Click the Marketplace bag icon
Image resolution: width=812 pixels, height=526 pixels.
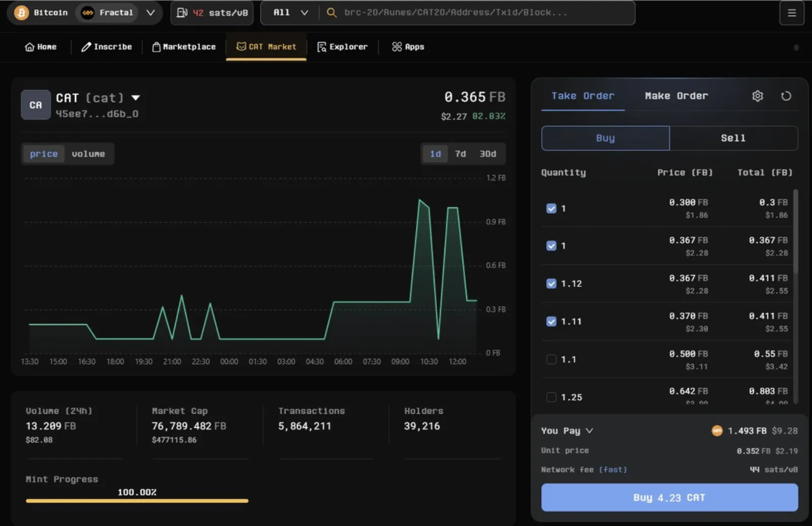tap(156, 47)
